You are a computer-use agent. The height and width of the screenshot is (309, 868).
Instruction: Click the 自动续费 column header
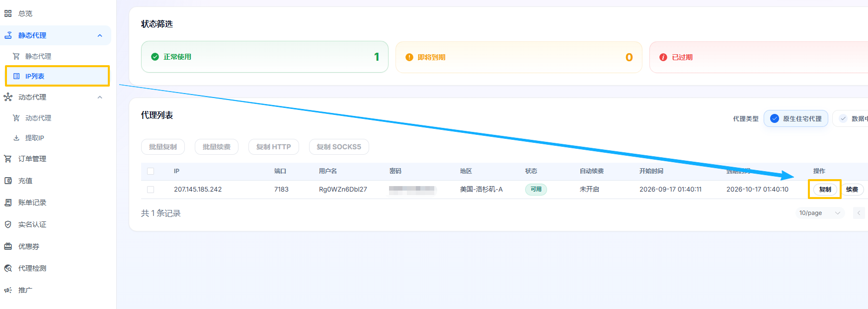pyautogui.click(x=592, y=171)
